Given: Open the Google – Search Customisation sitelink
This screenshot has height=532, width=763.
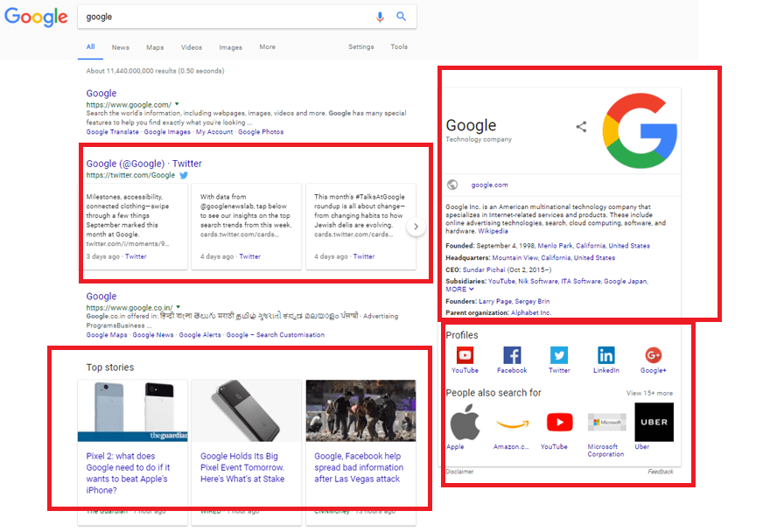Looking at the screenshot, I should click(x=276, y=335).
